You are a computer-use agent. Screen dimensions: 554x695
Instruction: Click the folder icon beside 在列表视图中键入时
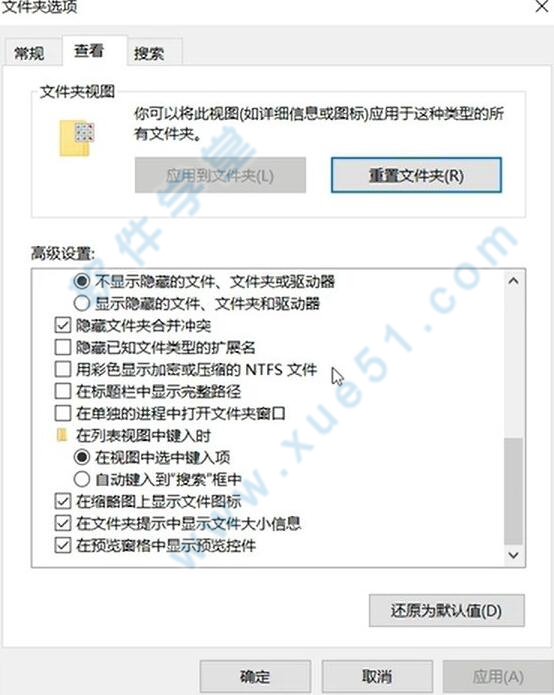click(62, 435)
